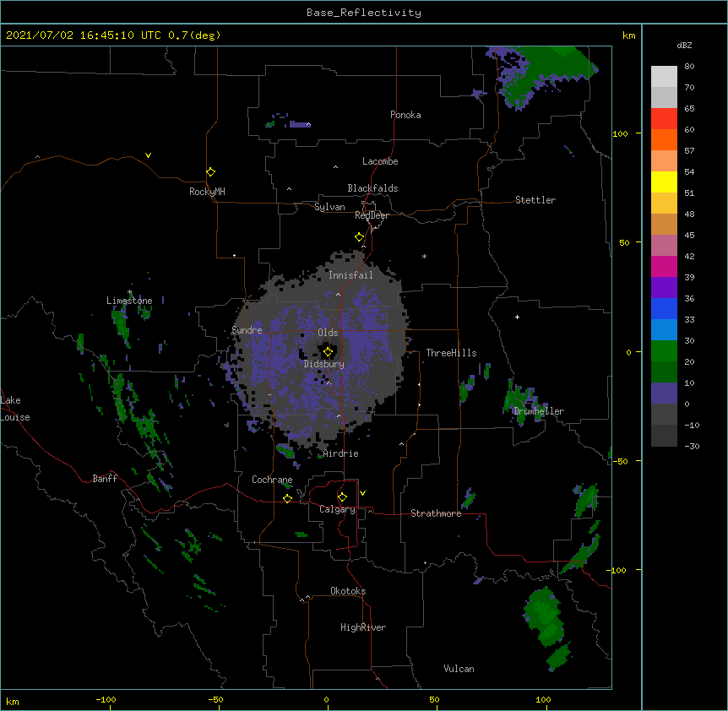Click the 0 tick on the bottom horizontal axis
728x711 pixels.
[x=326, y=699]
